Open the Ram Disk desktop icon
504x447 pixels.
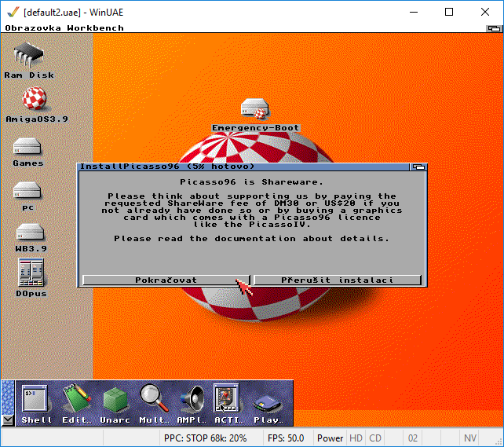tap(29, 57)
